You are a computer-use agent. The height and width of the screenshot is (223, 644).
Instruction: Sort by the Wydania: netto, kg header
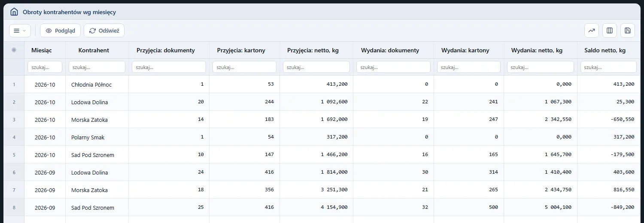click(x=537, y=50)
